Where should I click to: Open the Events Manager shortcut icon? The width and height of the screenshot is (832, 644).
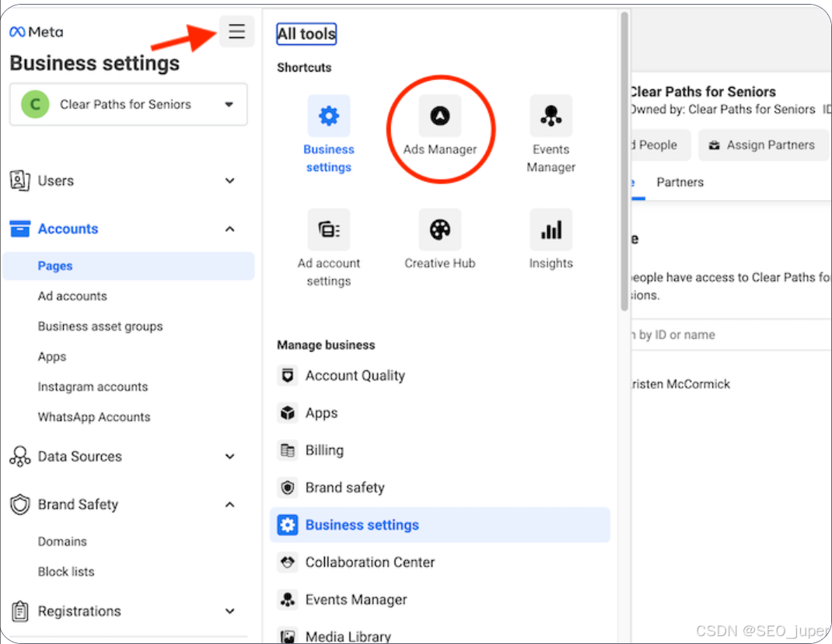[551, 117]
